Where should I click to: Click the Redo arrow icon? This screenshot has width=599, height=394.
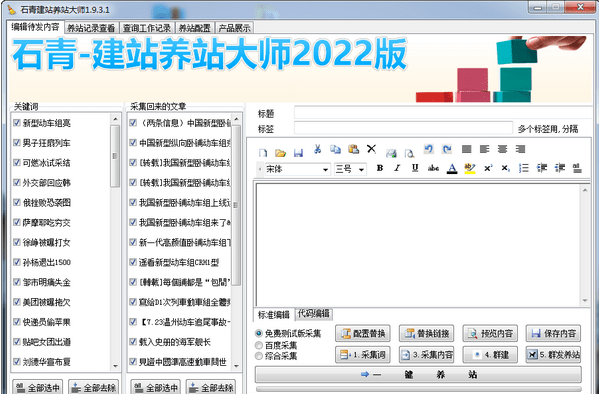447,149
